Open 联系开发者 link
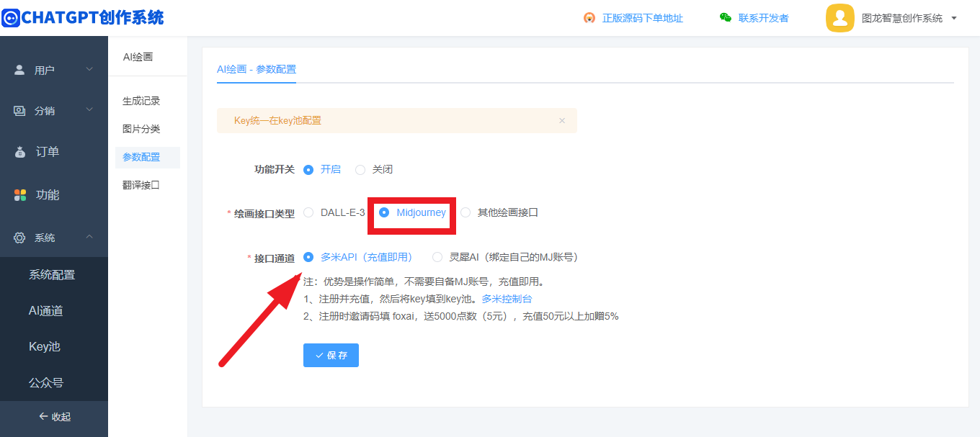980x437 pixels. point(763,18)
